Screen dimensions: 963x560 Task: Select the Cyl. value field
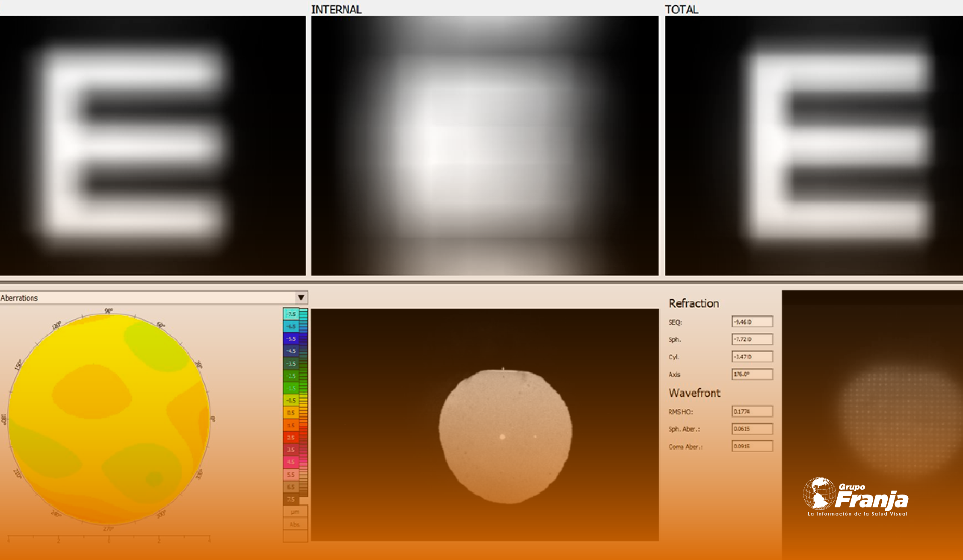752,356
